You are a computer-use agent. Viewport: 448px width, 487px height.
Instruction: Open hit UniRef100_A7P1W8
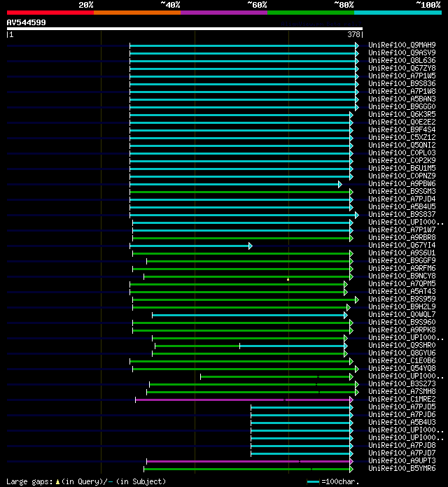pyautogui.click(x=402, y=91)
